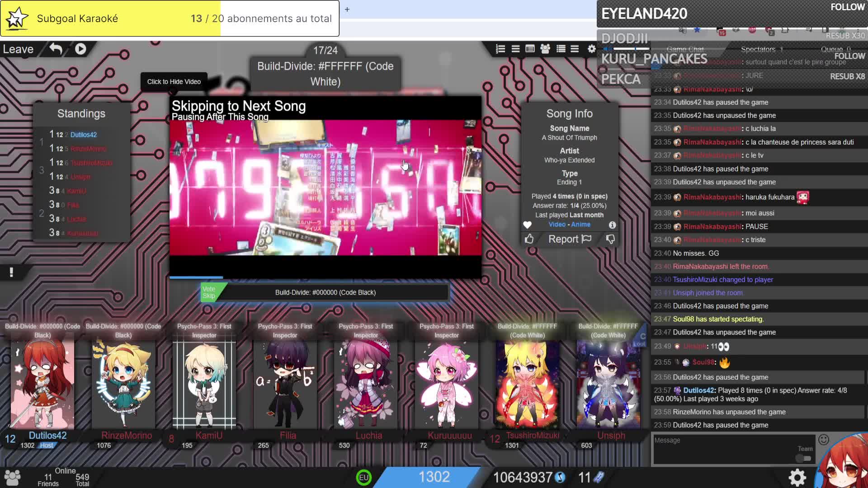This screenshot has width=868, height=488.
Task: Open the song info circle icon
Action: tap(612, 225)
